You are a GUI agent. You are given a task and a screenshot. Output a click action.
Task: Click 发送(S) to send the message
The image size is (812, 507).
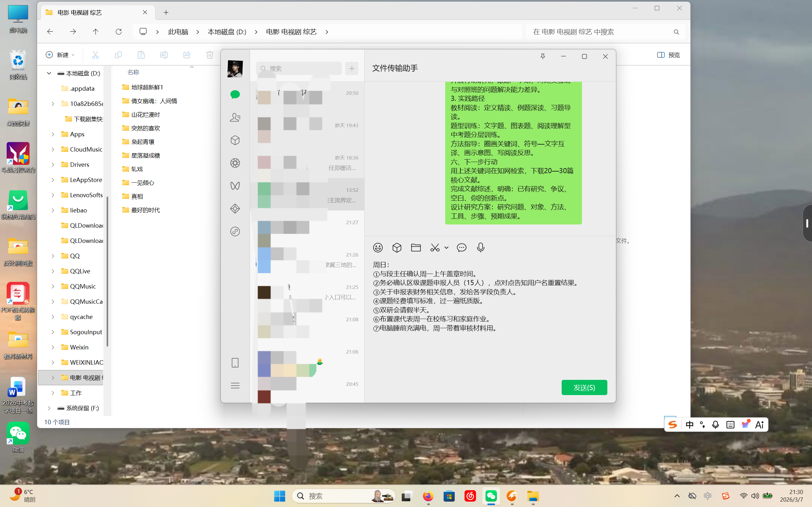[x=584, y=387]
